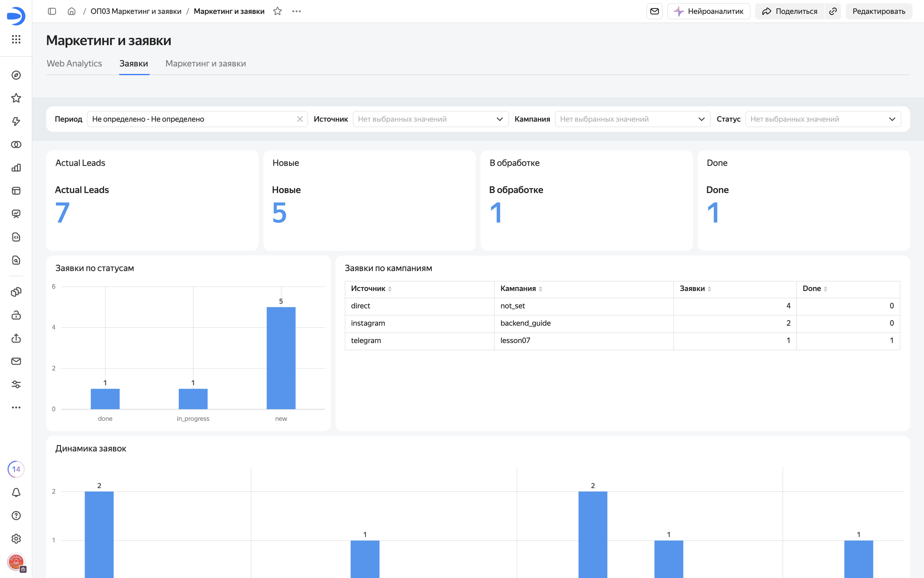Add dashboard to favorites star in header

click(x=277, y=12)
